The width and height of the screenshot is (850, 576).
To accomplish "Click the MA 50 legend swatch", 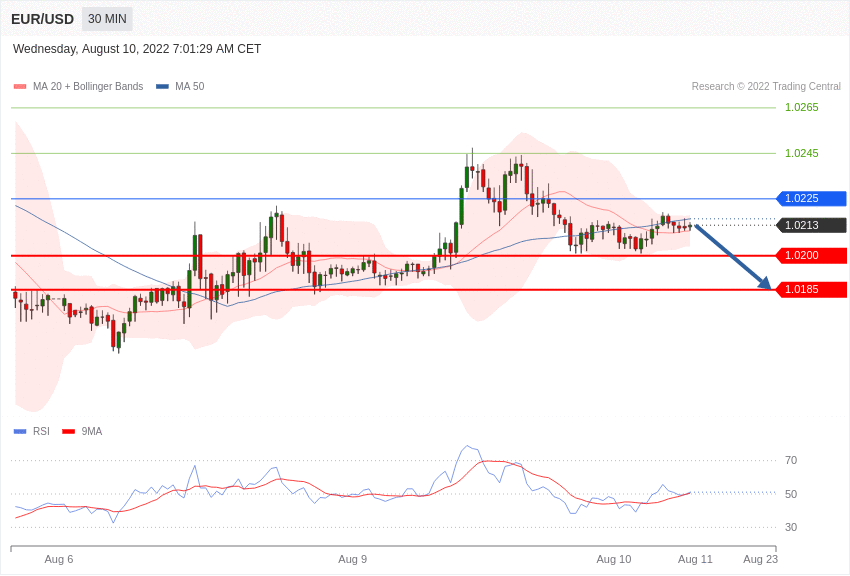I will (x=162, y=87).
